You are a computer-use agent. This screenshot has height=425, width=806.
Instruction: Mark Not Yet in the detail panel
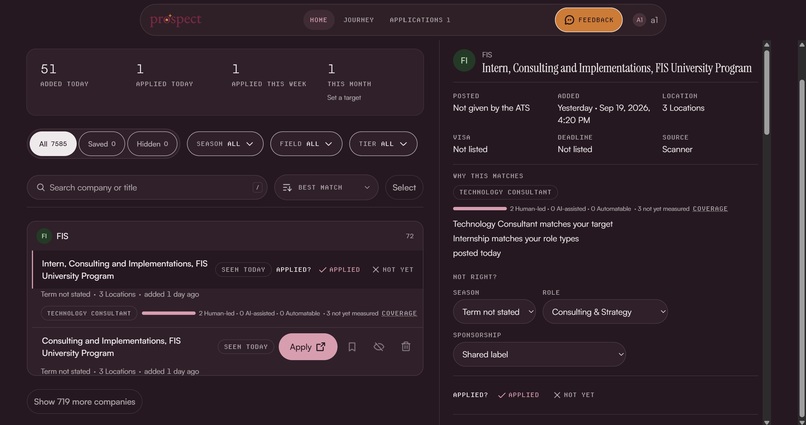pos(574,395)
